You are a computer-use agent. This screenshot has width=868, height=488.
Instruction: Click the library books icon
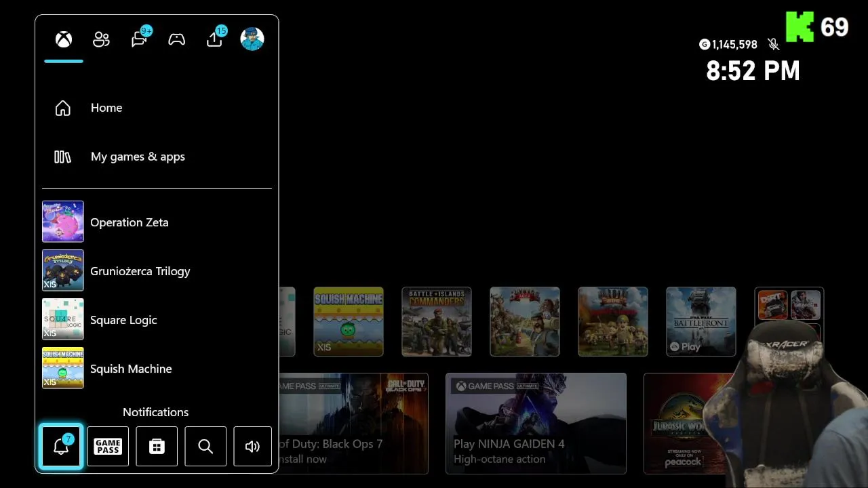pos(62,157)
